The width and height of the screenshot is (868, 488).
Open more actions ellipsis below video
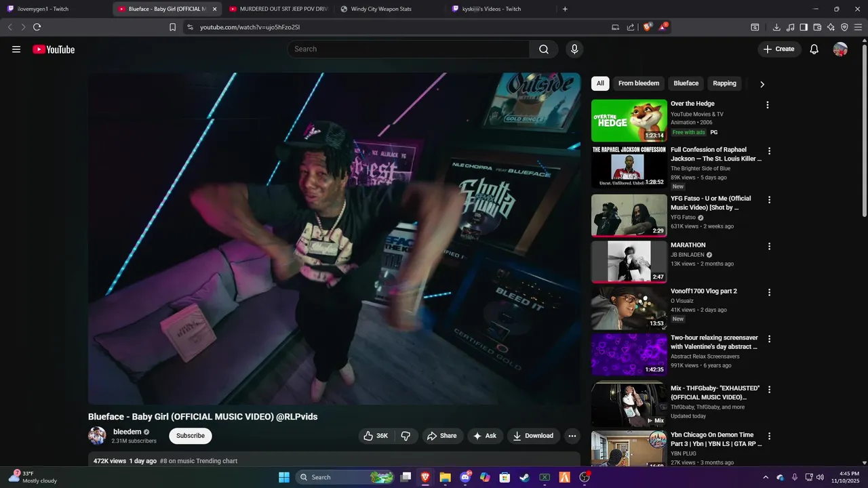[x=572, y=436]
